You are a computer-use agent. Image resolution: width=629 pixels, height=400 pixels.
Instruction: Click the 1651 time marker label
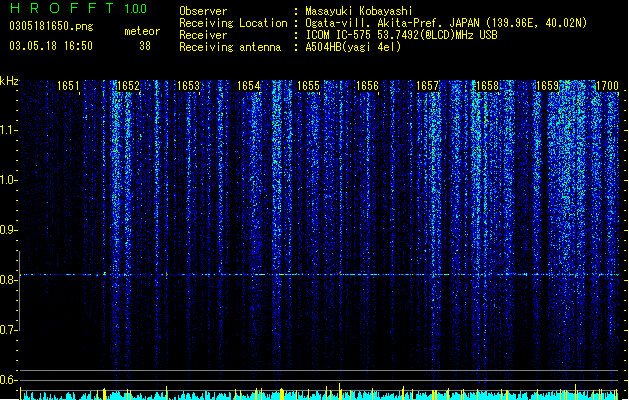coord(68,86)
